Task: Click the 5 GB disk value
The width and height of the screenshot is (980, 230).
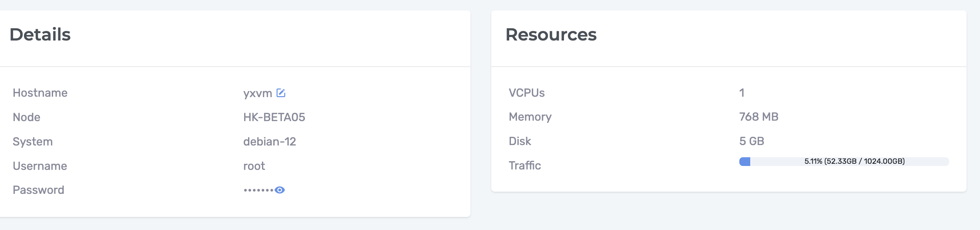Action: click(x=752, y=141)
